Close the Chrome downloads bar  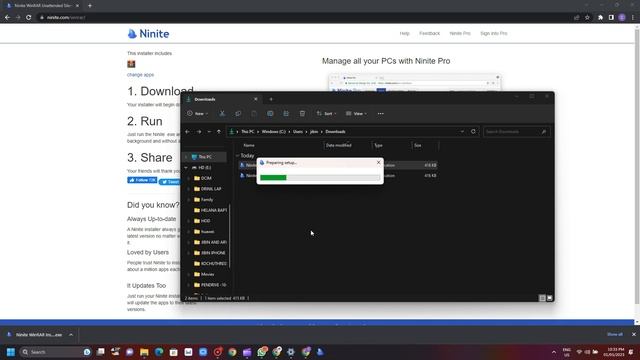pos(634,334)
